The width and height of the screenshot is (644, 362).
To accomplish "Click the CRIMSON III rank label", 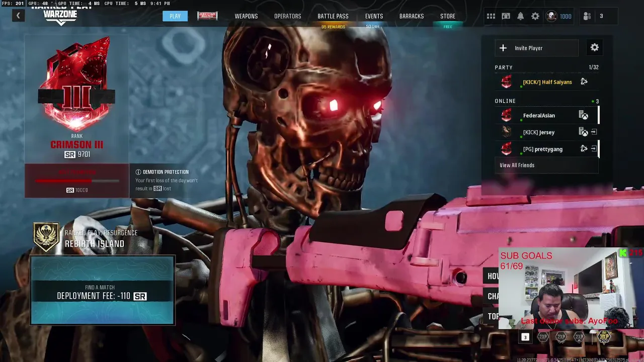I will (x=76, y=145).
